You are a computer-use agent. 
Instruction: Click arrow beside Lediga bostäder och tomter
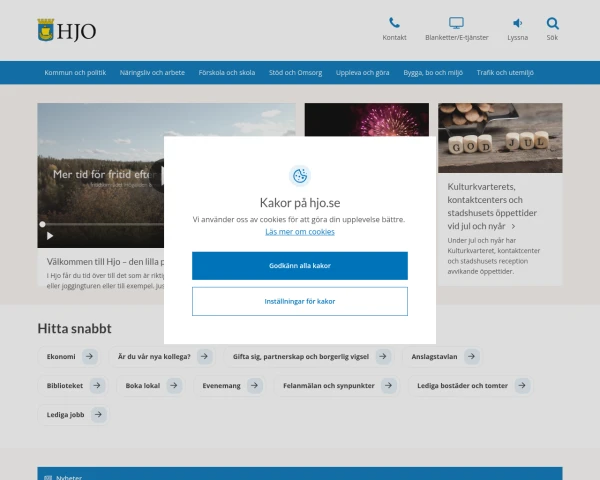(x=522, y=385)
